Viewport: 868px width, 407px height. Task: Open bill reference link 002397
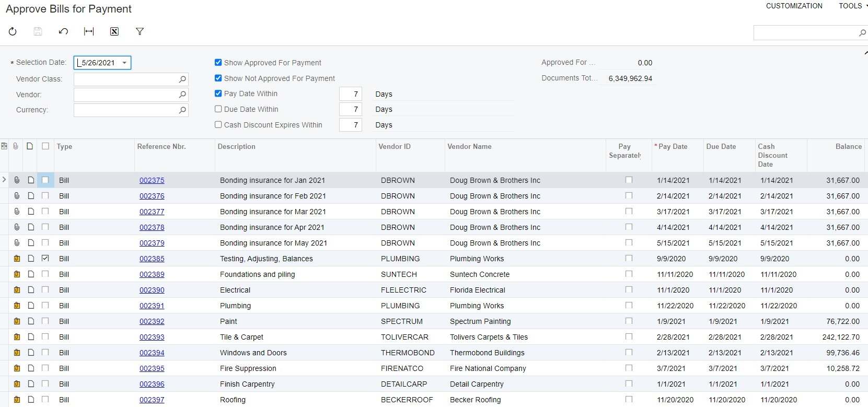pos(152,400)
